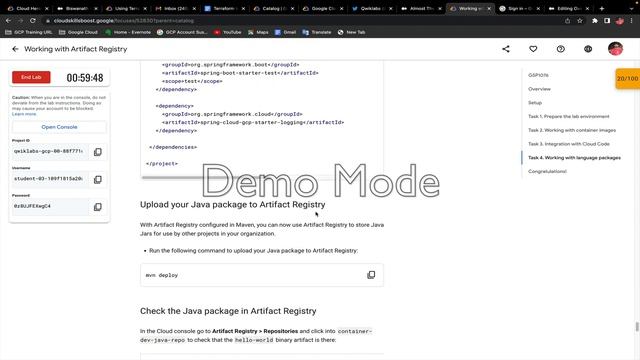The image size is (640, 360).
Task: Switch to the Cloud Hero tab
Action: click(28, 8)
